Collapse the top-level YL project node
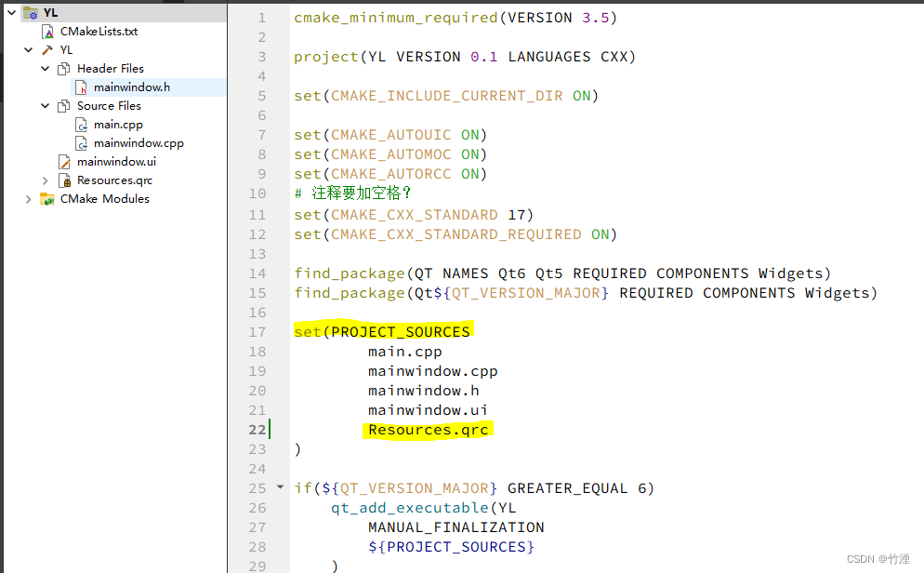This screenshot has width=924, height=573. click(11, 12)
